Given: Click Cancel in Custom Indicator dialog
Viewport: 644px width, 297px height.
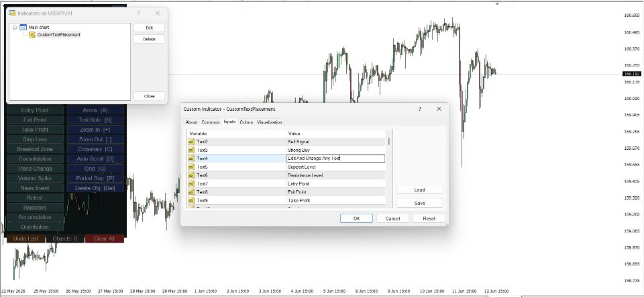Looking at the screenshot, I should tap(392, 218).
